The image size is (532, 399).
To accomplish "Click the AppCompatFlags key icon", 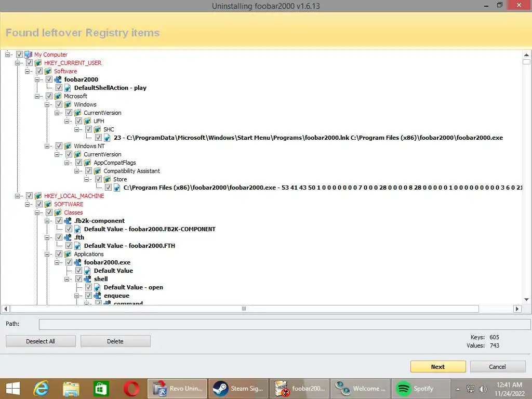I will (x=87, y=163).
